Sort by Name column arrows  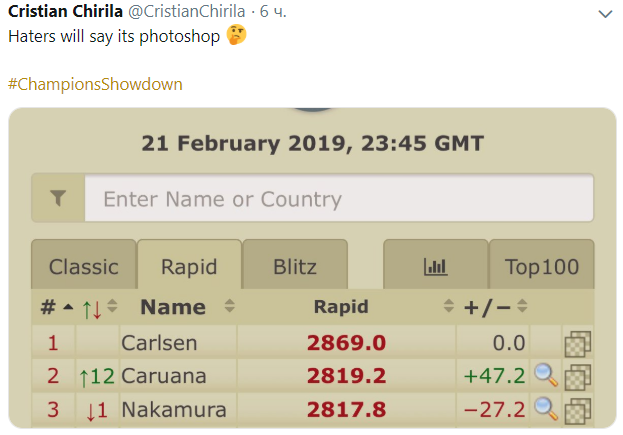pyautogui.click(x=229, y=307)
